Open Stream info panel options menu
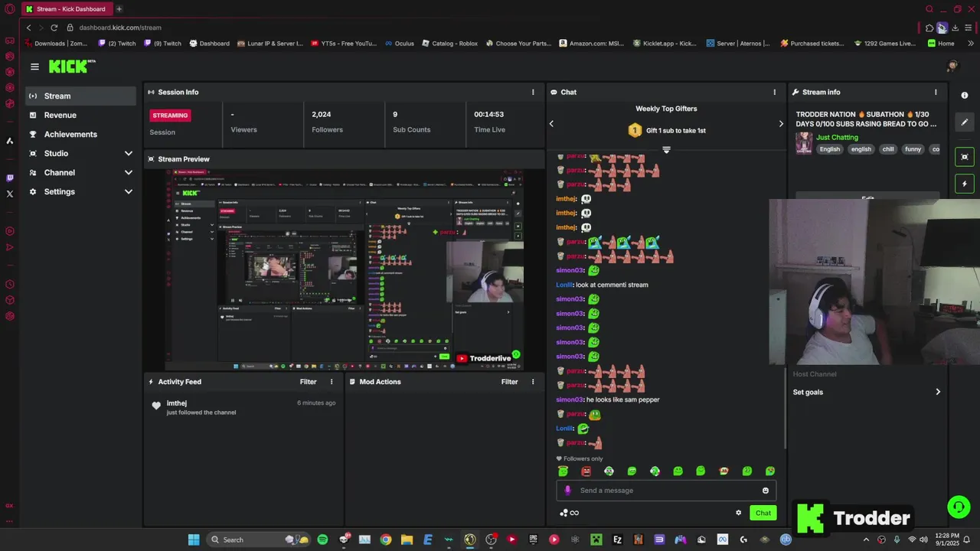The height and width of the screenshot is (551, 980). pyautogui.click(x=935, y=92)
